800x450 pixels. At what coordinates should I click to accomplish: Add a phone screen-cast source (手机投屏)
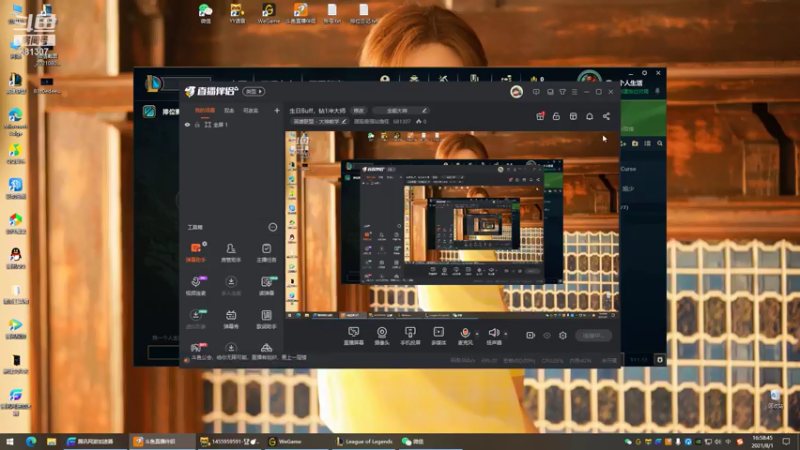(x=410, y=336)
